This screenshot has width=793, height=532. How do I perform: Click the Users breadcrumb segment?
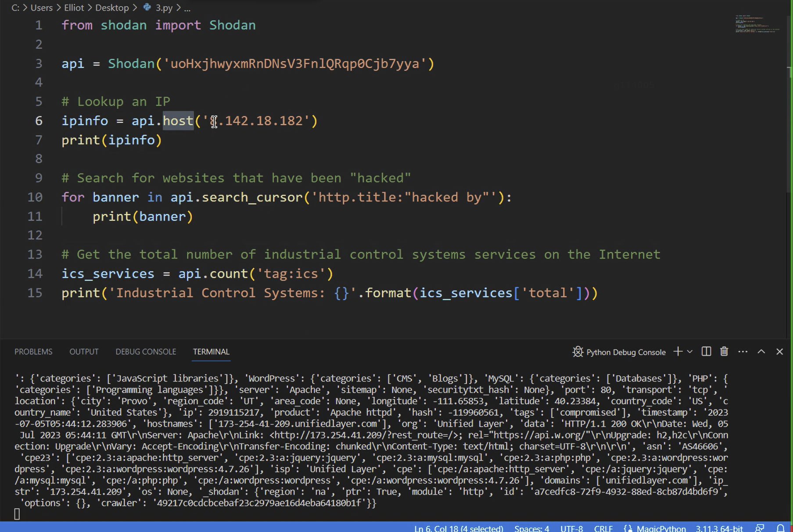click(41, 7)
